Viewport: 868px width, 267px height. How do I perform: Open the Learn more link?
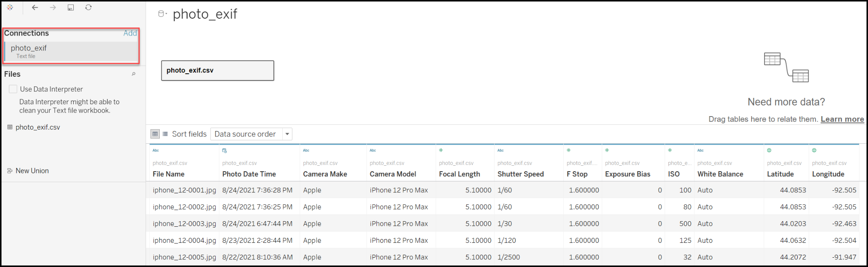point(842,119)
